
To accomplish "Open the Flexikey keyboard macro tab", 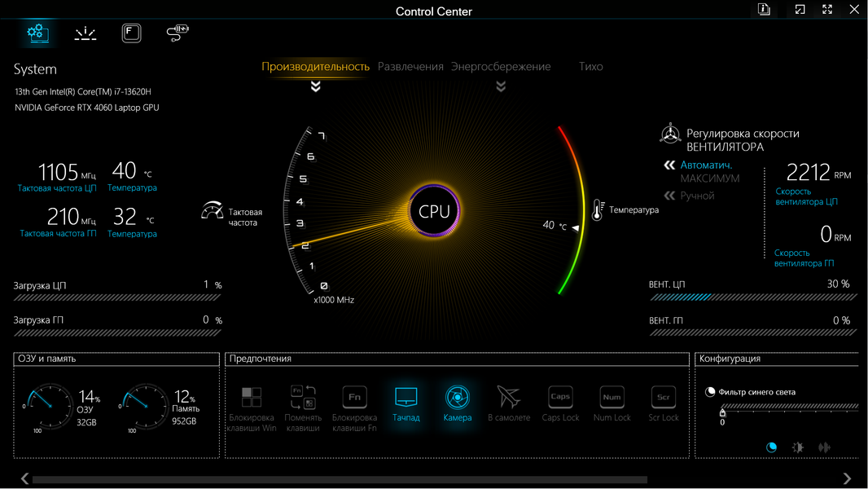I will (x=131, y=33).
